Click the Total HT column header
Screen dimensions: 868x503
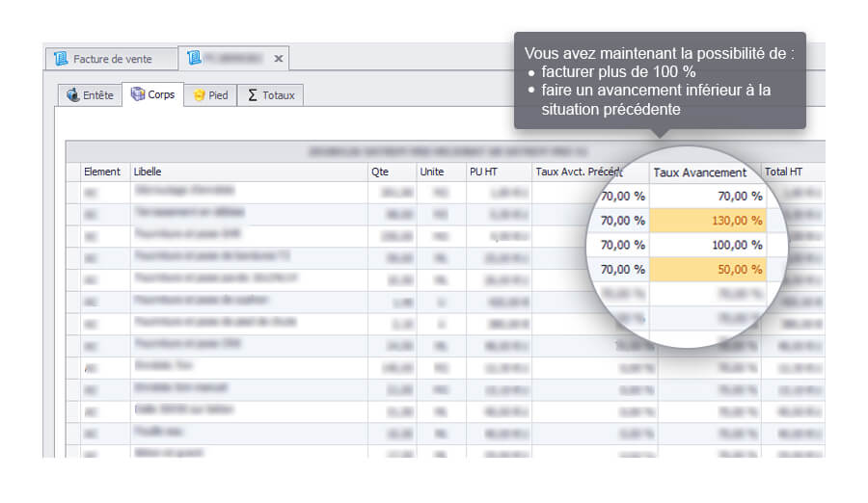(x=791, y=172)
